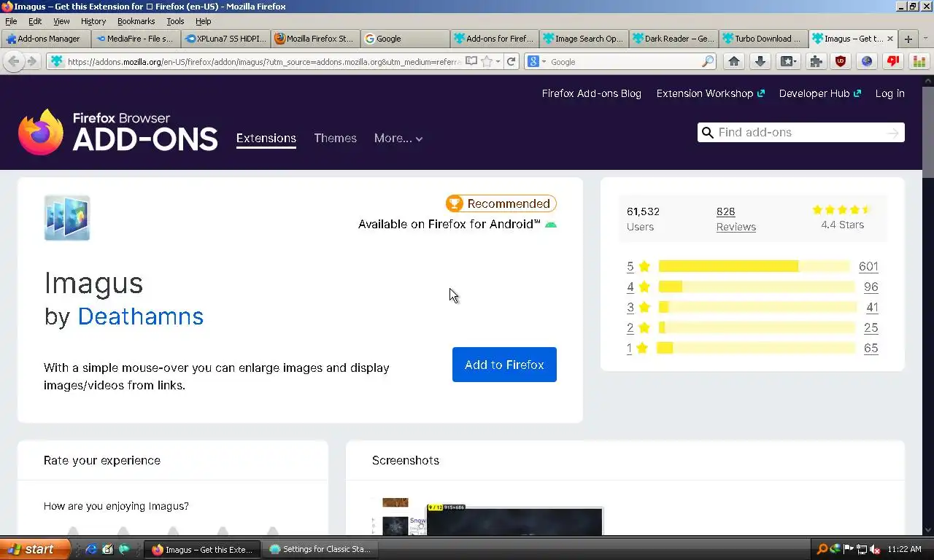Open Extension Workshop link

coord(710,93)
